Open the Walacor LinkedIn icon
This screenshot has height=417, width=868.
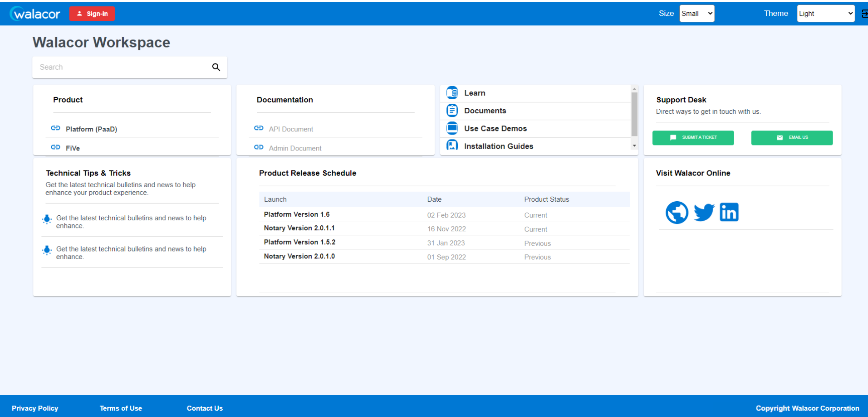[729, 212]
